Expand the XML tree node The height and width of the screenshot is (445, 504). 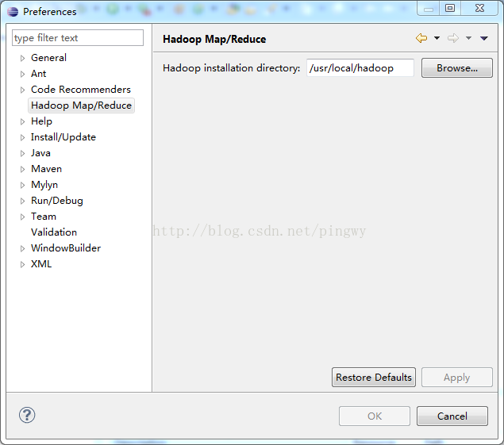(22, 264)
